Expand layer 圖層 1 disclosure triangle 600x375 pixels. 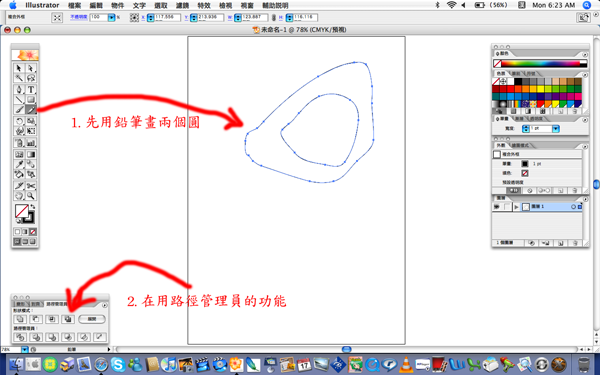[517, 207]
